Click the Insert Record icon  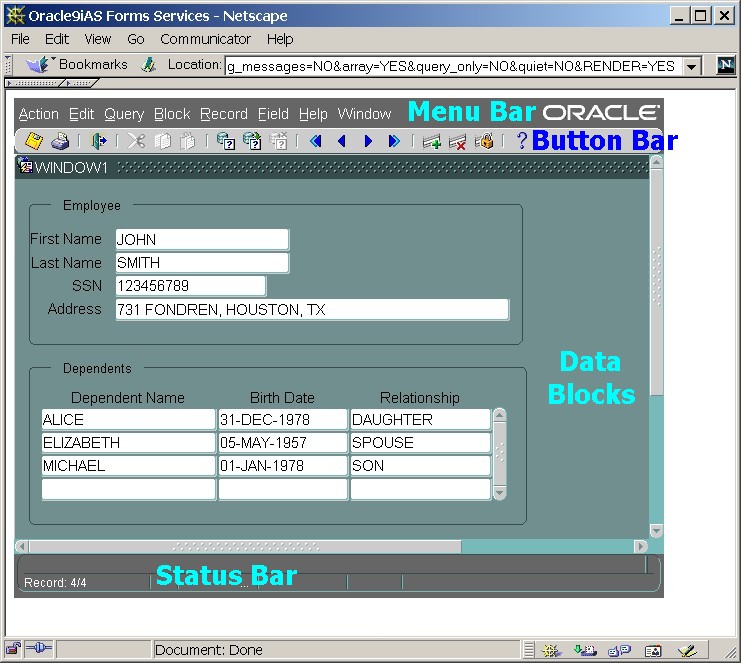[431, 141]
